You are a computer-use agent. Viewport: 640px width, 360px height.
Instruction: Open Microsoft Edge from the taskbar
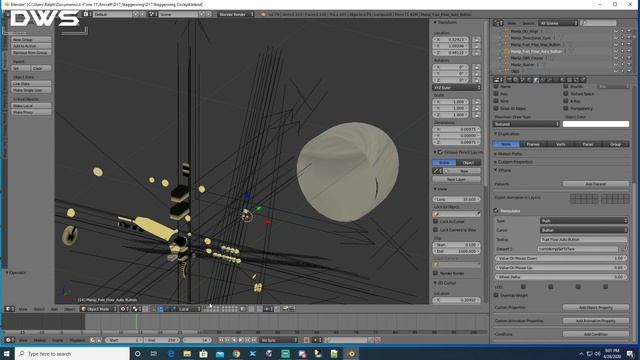coord(171,353)
